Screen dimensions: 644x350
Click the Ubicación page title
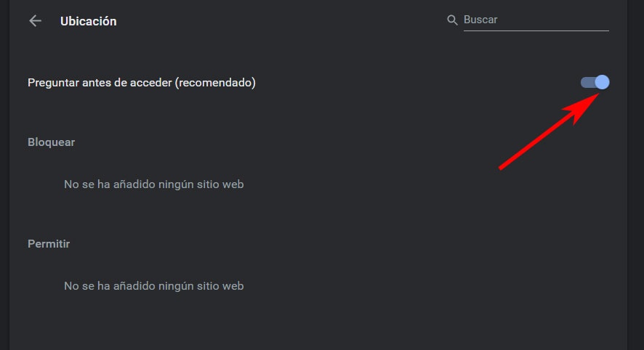tap(88, 21)
